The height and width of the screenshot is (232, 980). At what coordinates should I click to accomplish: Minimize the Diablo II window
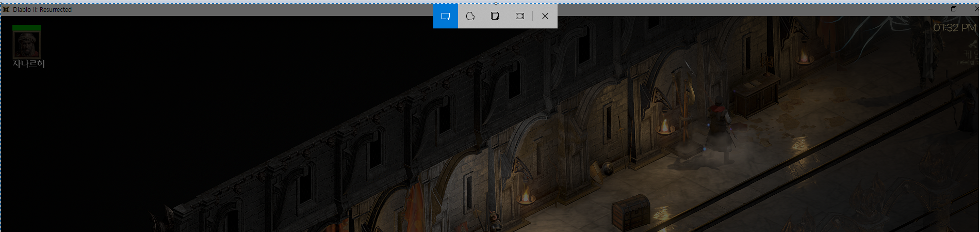coord(930,9)
